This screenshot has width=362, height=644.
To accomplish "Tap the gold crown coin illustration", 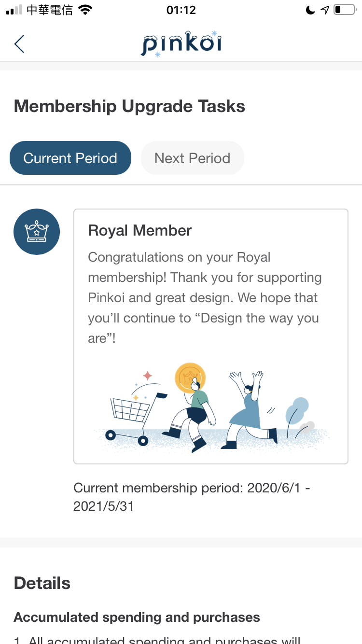I will [x=190, y=378].
